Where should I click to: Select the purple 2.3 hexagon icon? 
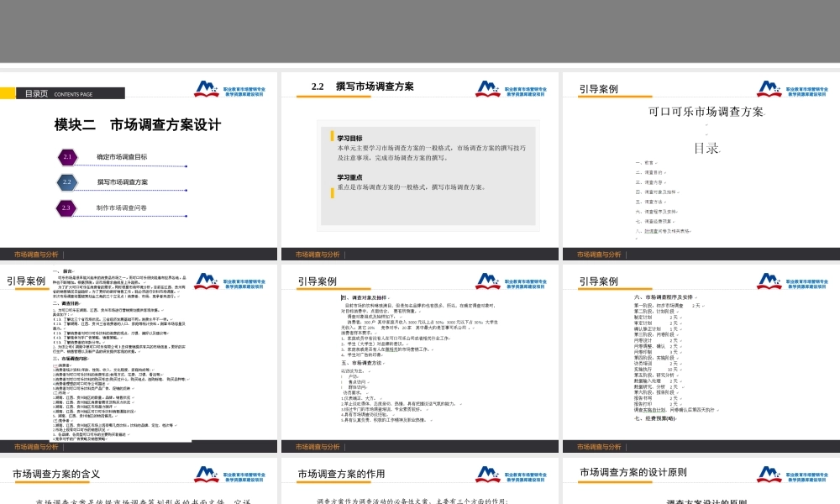click(67, 207)
